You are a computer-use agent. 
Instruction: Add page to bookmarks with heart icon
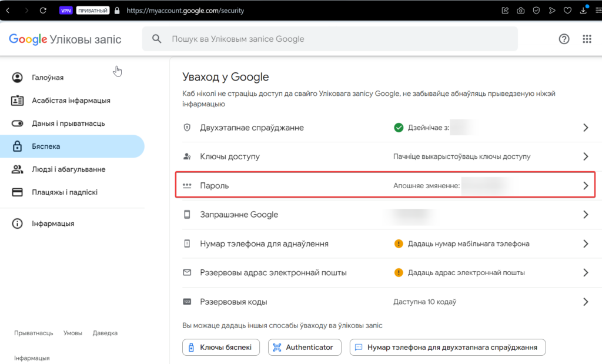coord(567,11)
